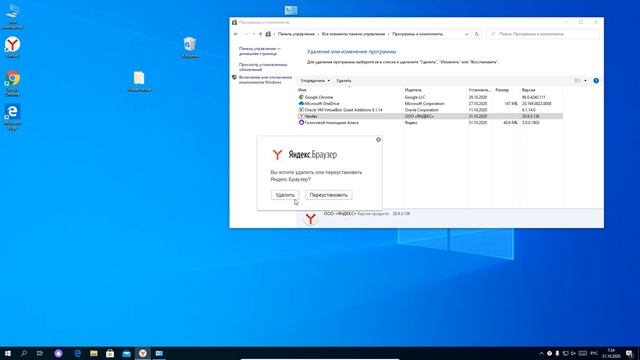Open the view installed updates link
Screen dimensions: 640x360
(x=263, y=67)
